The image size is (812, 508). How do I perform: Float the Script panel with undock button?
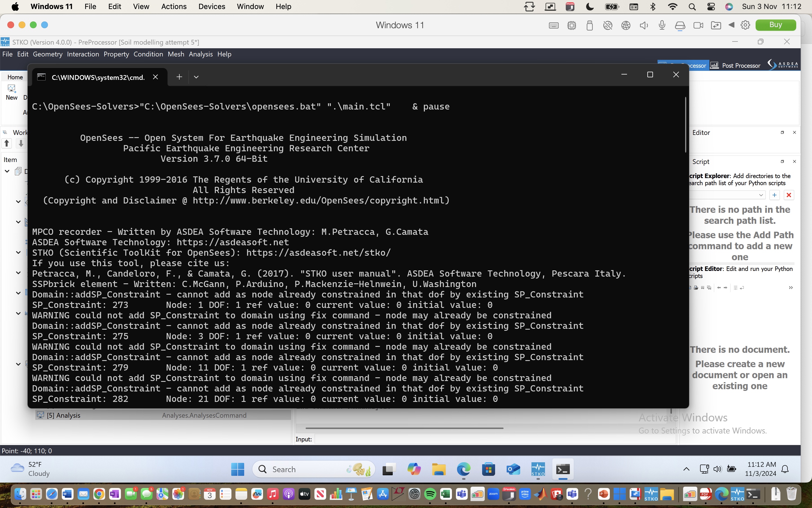pos(782,162)
